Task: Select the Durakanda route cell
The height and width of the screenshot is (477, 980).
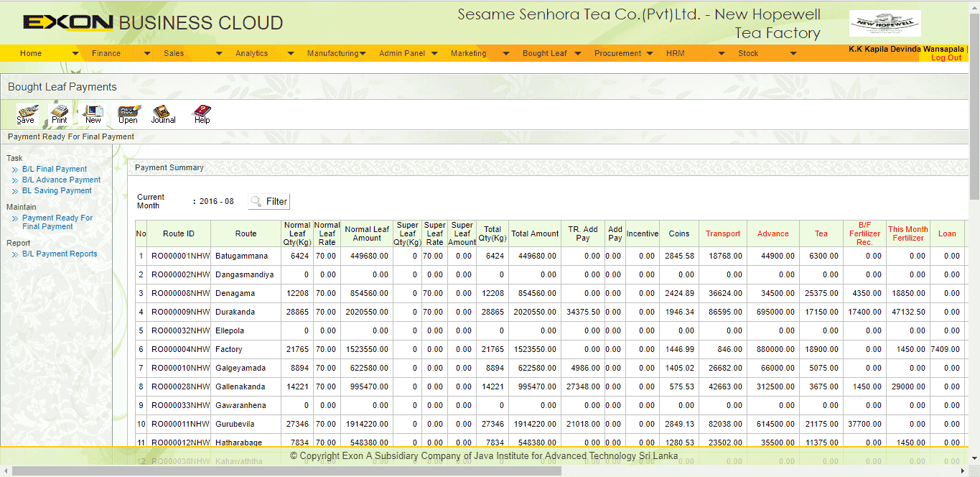Action: tap(246, 312)
